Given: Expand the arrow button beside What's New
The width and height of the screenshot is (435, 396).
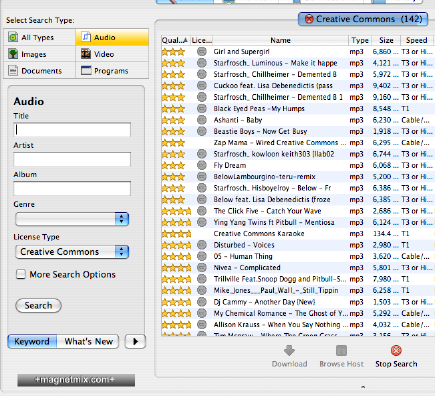Looking at the screenshot, I should [135, 341].
